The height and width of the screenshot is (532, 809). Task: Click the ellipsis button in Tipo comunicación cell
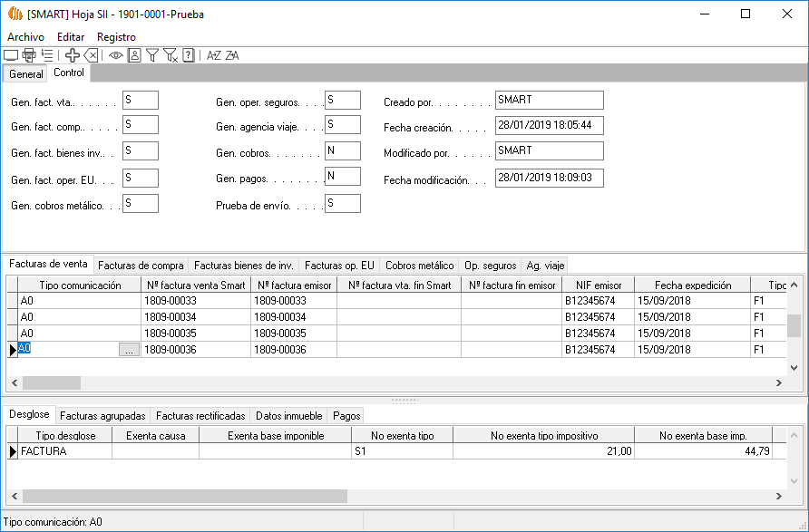click(x=130, y=350)
